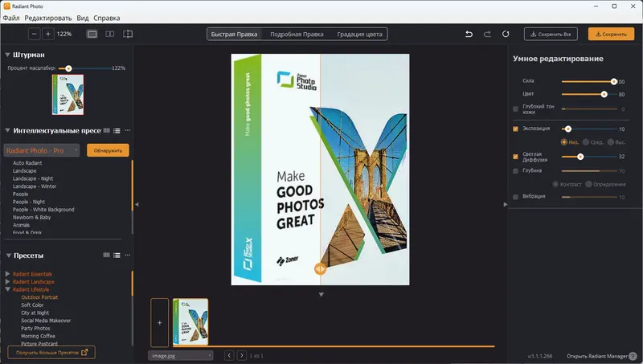Click the orange before/after split handle
Screen dimensions: 643x364
tap(320, 269)
